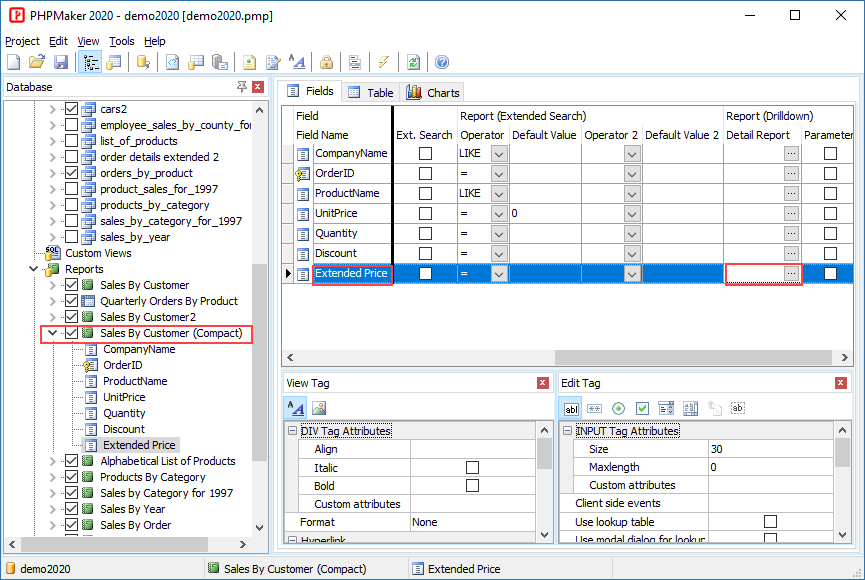This screenshot has height=580, width=865.
Task: Open Operator dropdown for UnitPrice field
Action: [x=499, y=213]
